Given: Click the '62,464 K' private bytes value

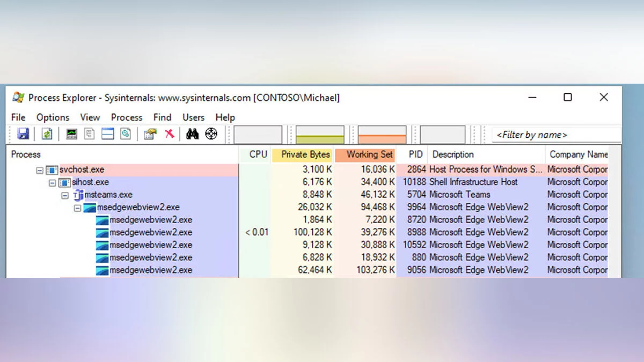Looking at the screenshot, I should [315, 270].
